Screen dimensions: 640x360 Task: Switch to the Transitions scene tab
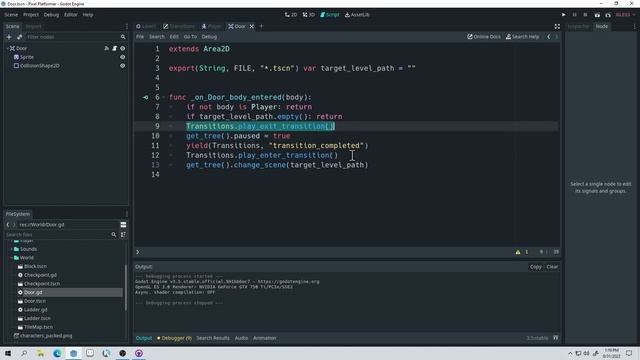coord(179,26)
